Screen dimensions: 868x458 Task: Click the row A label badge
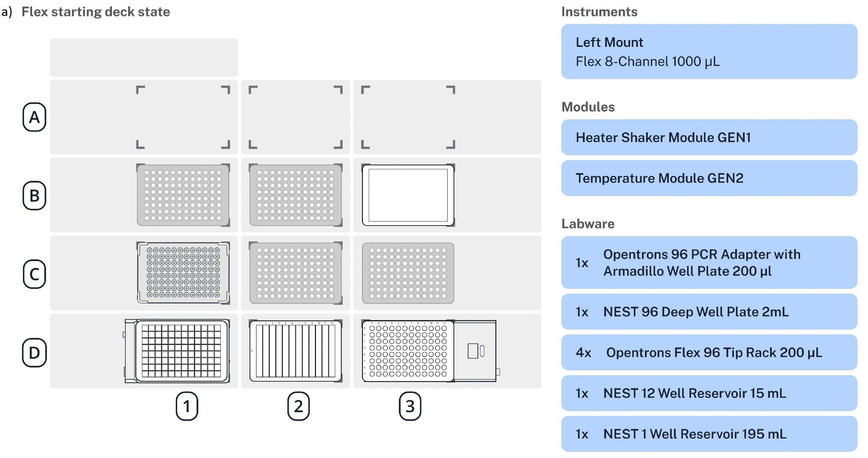(x=34, y=117)
